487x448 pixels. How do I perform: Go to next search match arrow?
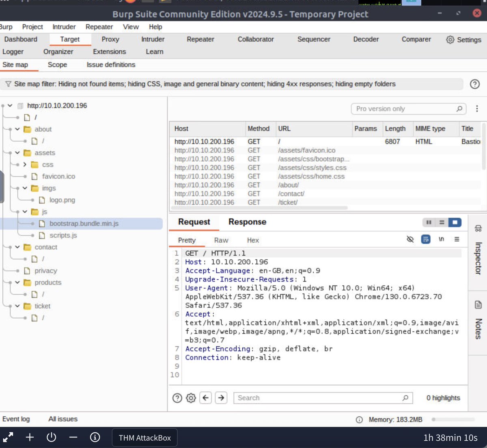pyautogui.click(x=221, y=398)
